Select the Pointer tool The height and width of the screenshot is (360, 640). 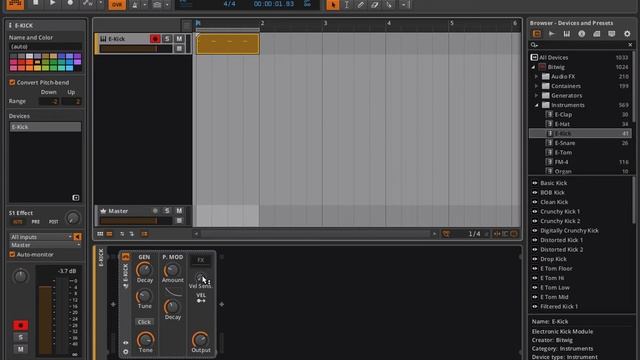coord(333,4)
